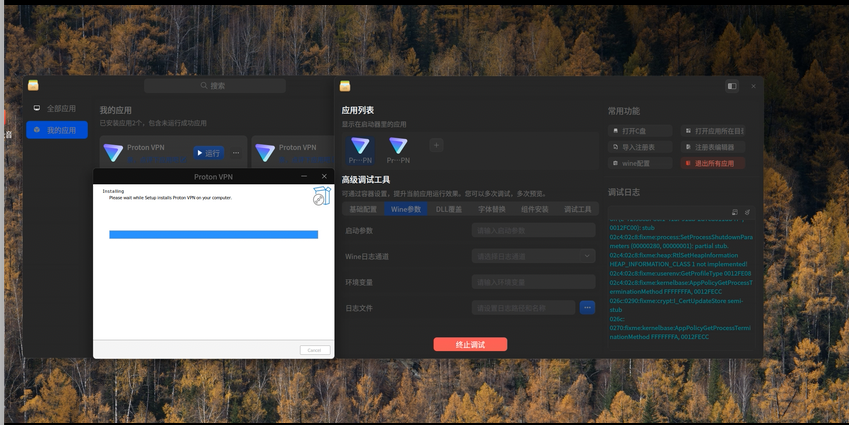Click log line 'SetProcessShutdownParameters'
Viewport: 849px width, 425px height.
(681, 241)
